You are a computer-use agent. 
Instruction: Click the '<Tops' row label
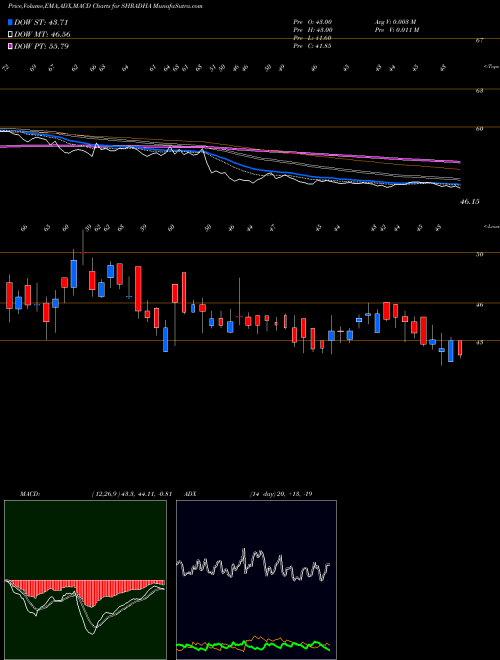click(x=491, y=67)
